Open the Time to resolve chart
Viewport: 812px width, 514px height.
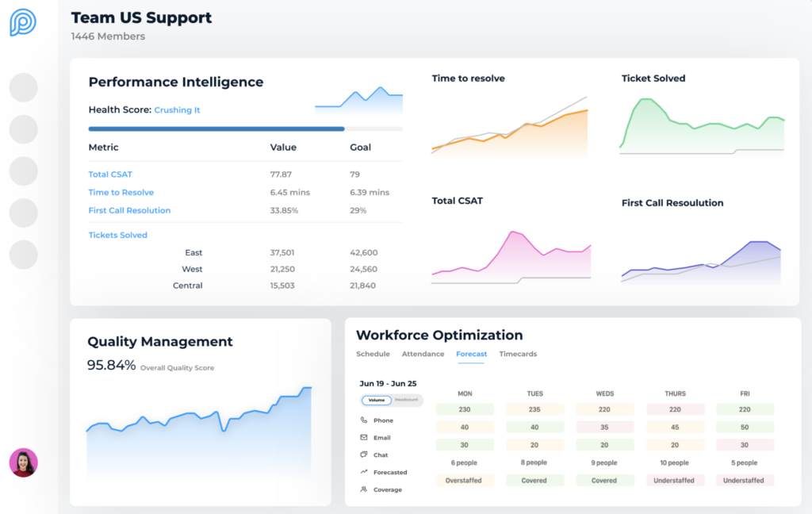pyautogui.click(x=510, y=126)
